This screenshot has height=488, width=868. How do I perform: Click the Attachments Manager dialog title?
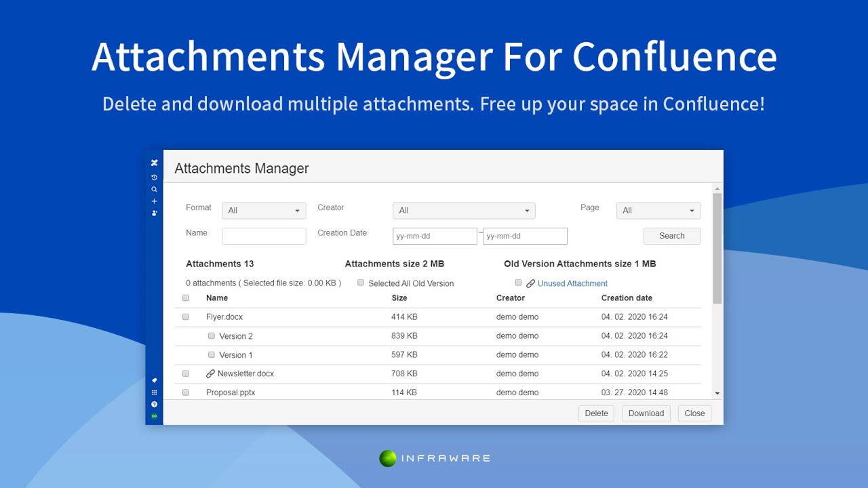pos(241,169)
